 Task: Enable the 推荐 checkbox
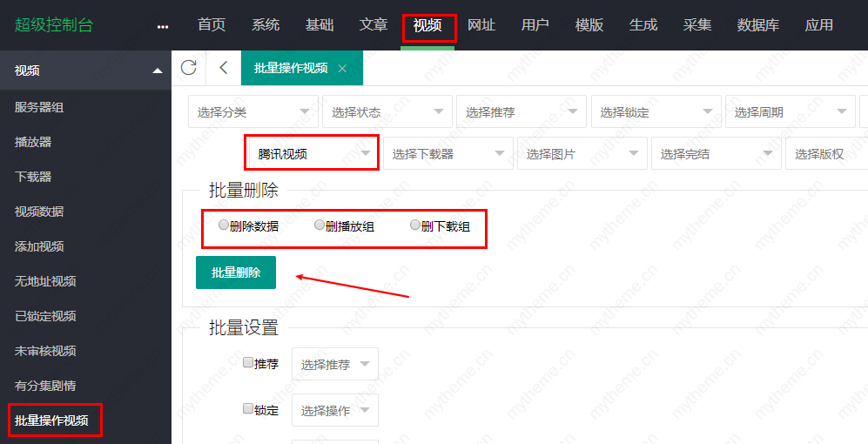point(248,363)
